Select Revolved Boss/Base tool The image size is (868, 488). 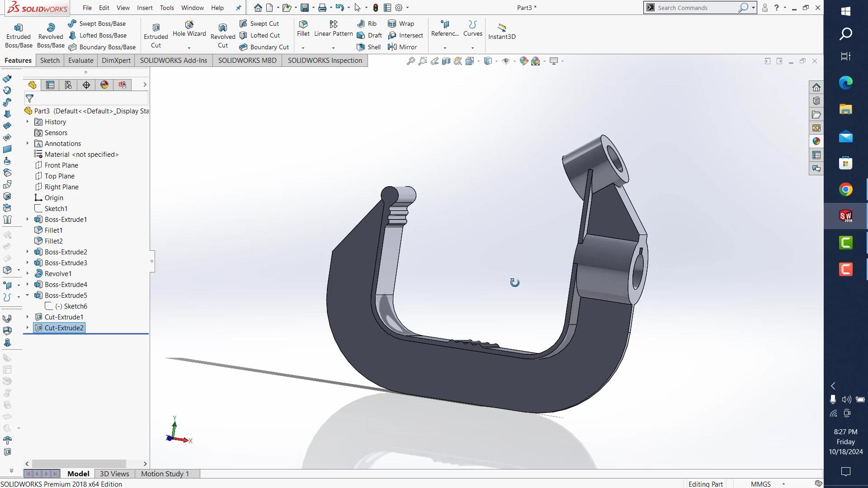(51, 35)
